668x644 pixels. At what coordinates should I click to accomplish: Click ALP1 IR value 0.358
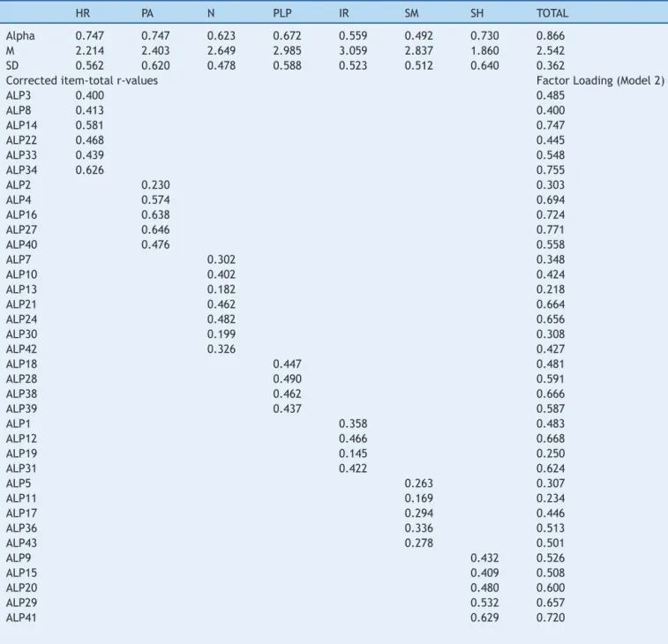click(x=353, y=423)
